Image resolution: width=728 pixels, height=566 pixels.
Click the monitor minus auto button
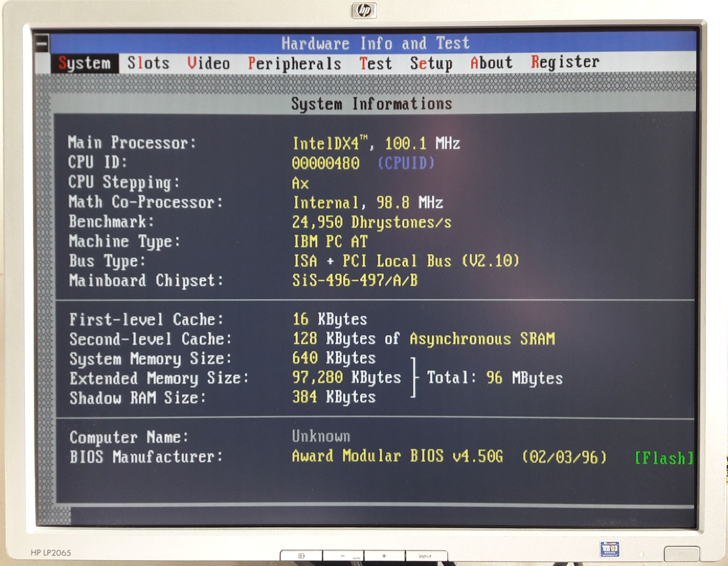coord(343,556)
